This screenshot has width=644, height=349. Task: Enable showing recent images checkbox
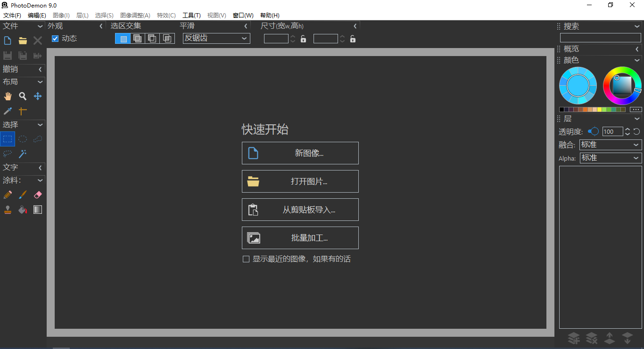(246, 259)
